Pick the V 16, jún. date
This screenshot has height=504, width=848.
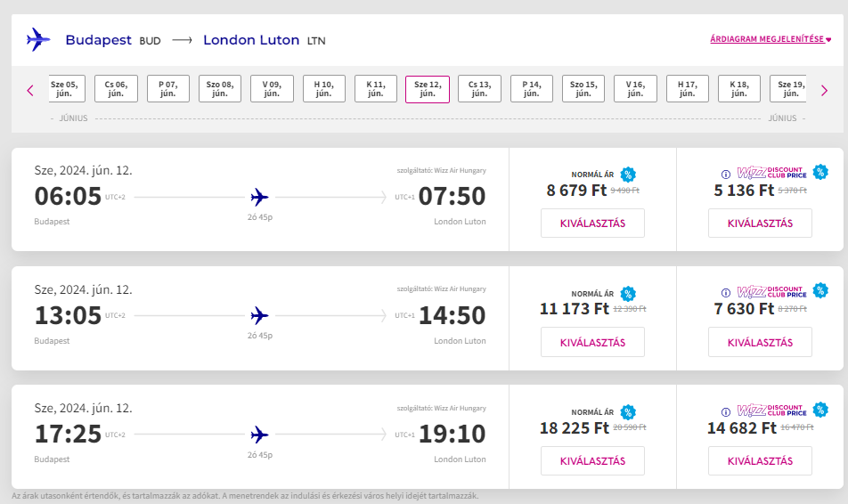(635, 89)
